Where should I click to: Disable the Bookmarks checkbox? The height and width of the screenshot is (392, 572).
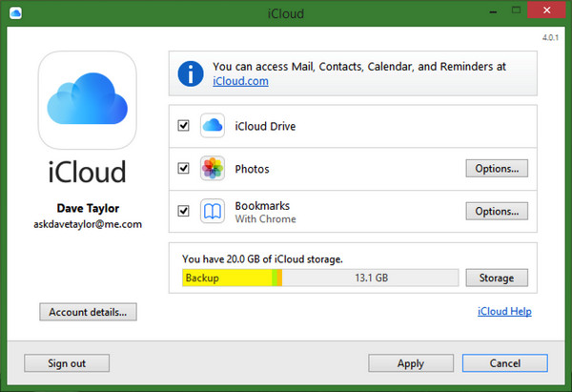point(183,211)
